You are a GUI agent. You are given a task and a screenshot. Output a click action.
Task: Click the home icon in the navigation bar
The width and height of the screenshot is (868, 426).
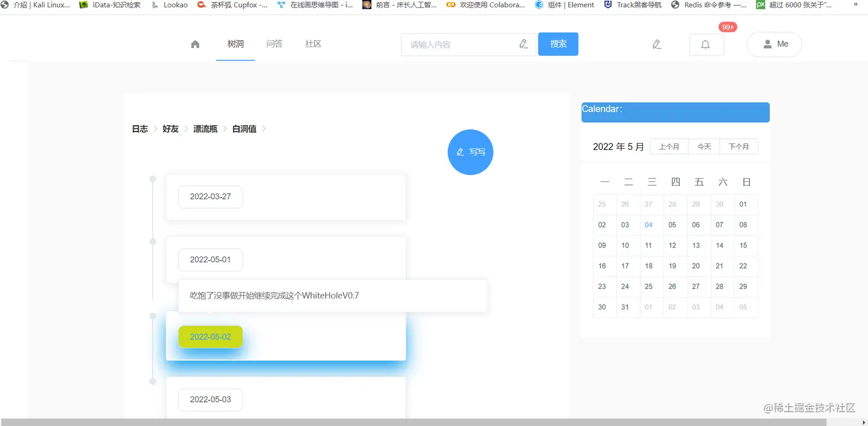click(195, 44)
